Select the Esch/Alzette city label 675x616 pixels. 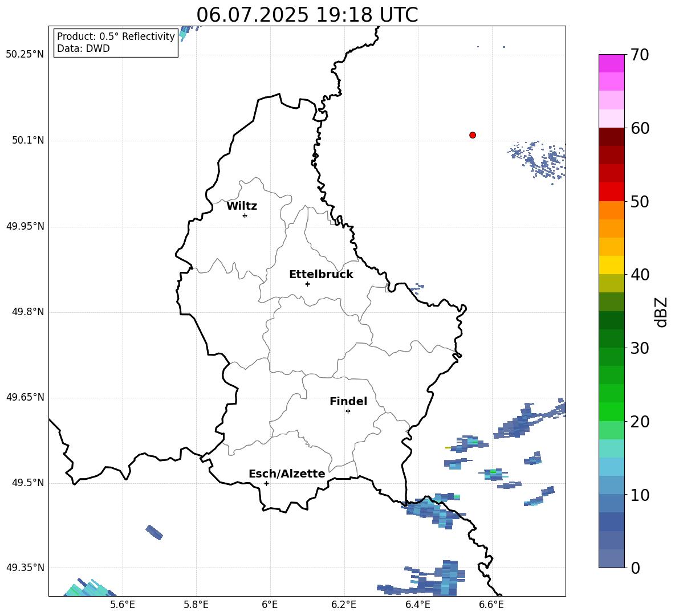tap(287, 474)
